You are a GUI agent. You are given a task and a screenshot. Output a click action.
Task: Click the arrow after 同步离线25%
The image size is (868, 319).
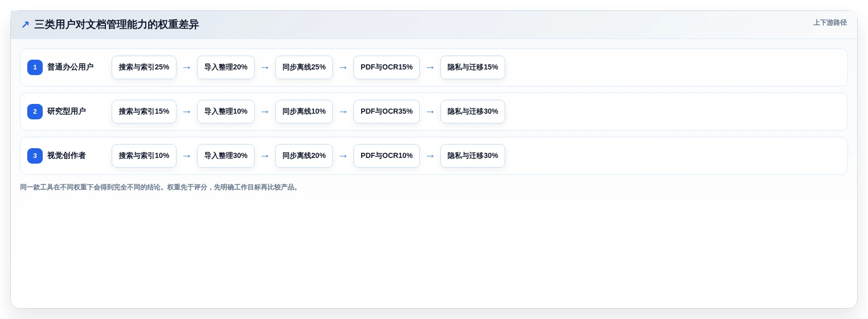(343, 67)
